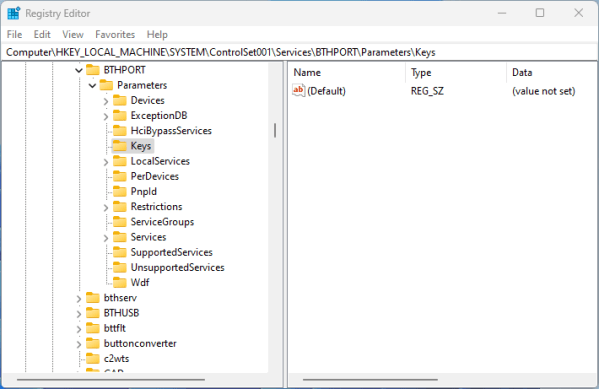Select the buttonconverter tree label
The image size is (599, 389).
140,344
